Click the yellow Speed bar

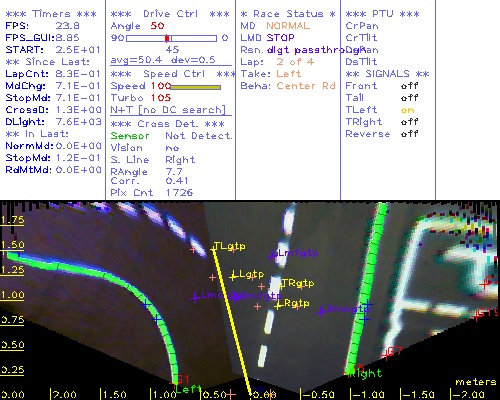coord(195,87)
